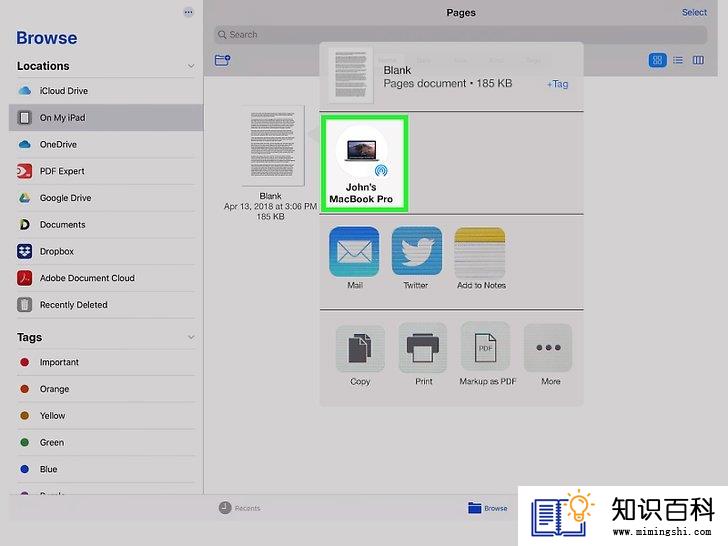This screenshot has height=546, width=728.
Task: Tap the Copy action
Action: [360, 347]
